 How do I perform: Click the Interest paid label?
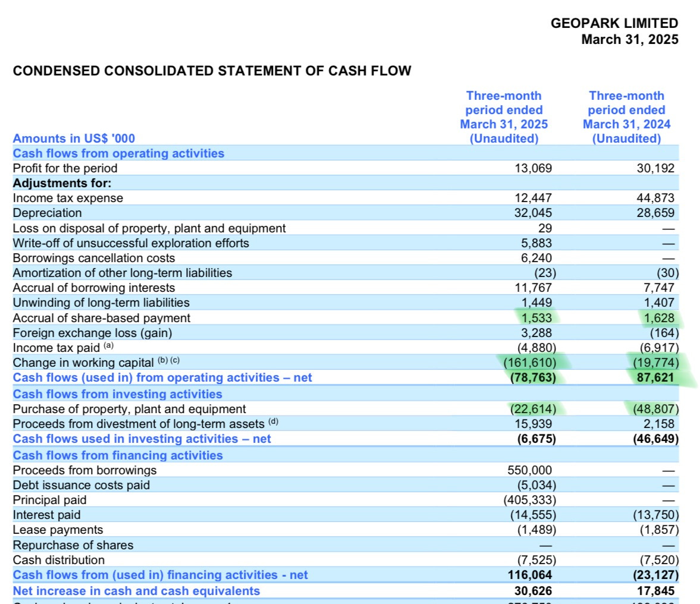pyautogui.click(x=47, y=515)
